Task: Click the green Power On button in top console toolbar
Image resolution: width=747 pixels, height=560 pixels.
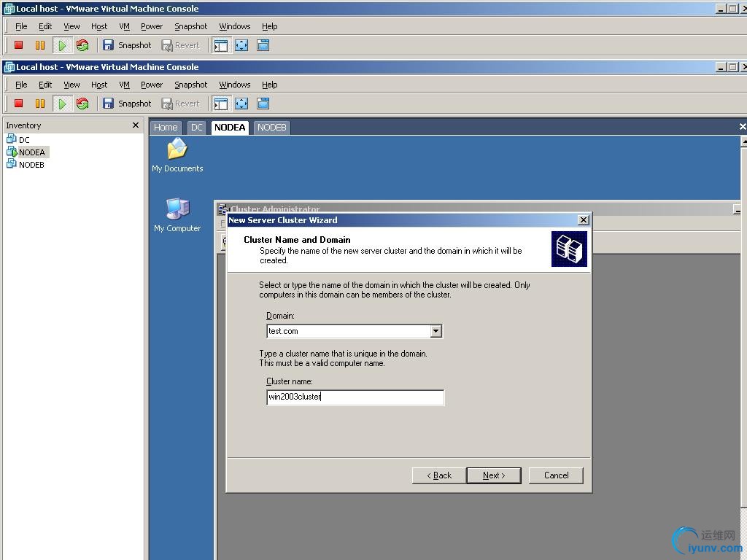Action: coord(62,45)
